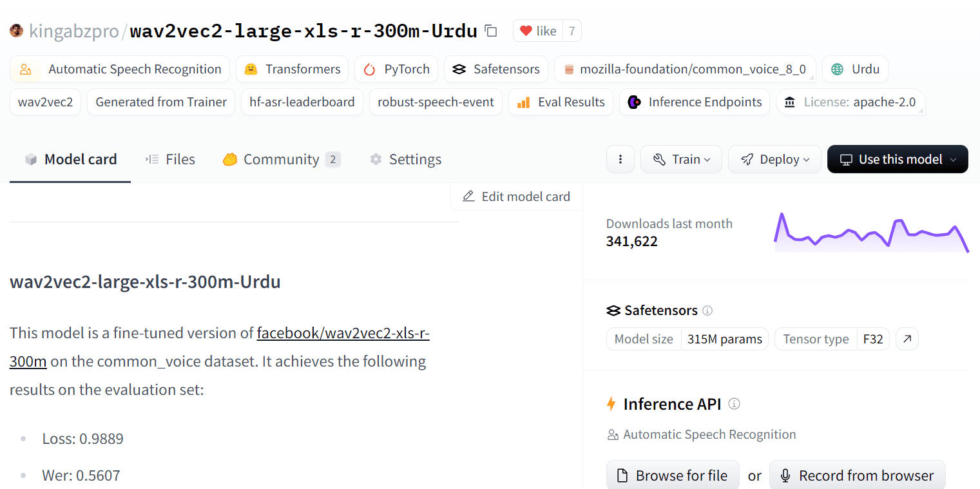Viewport: 980px width, 489px height.
Task: Click the Safetensors tag
Action: (496, 69)
